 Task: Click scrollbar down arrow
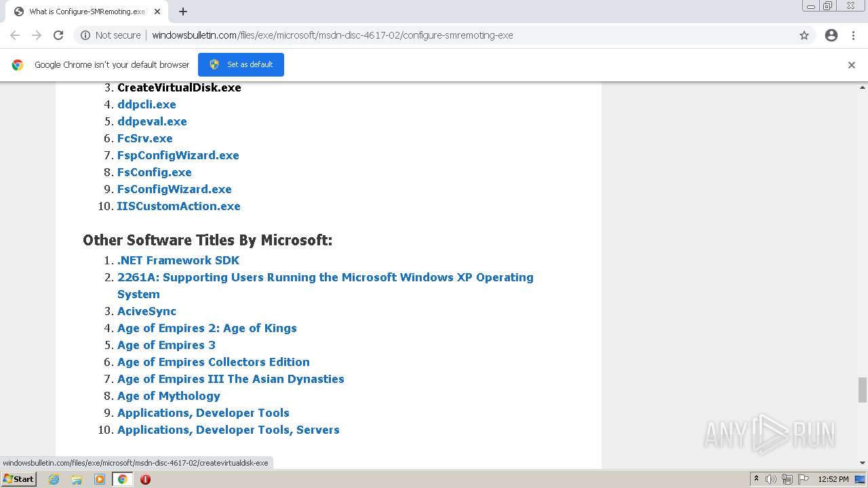863,464
